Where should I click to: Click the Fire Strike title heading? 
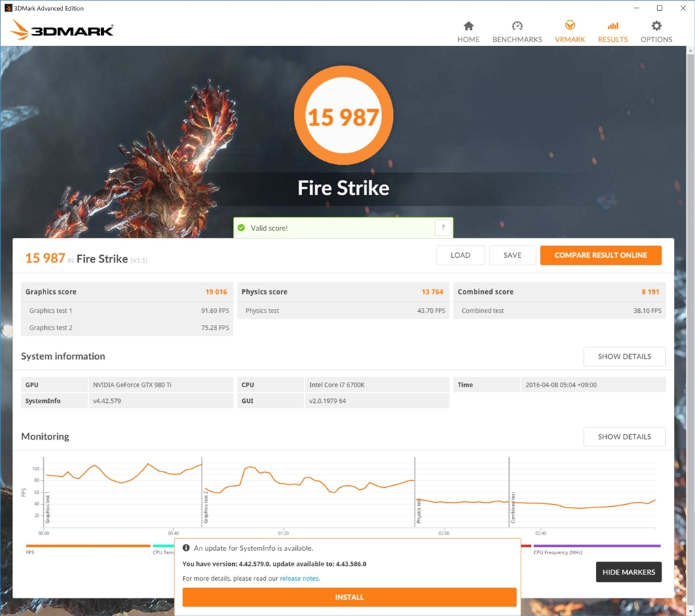[x=343, y=188]
